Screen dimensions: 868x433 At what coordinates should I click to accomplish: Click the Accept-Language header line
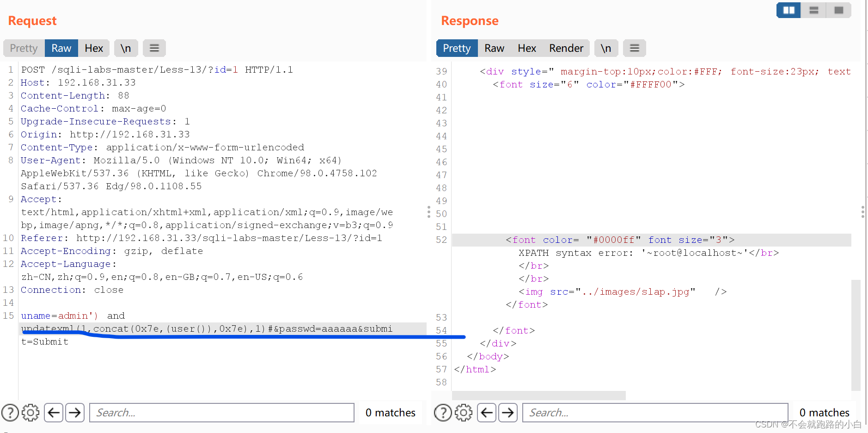(x=68, y=264)
